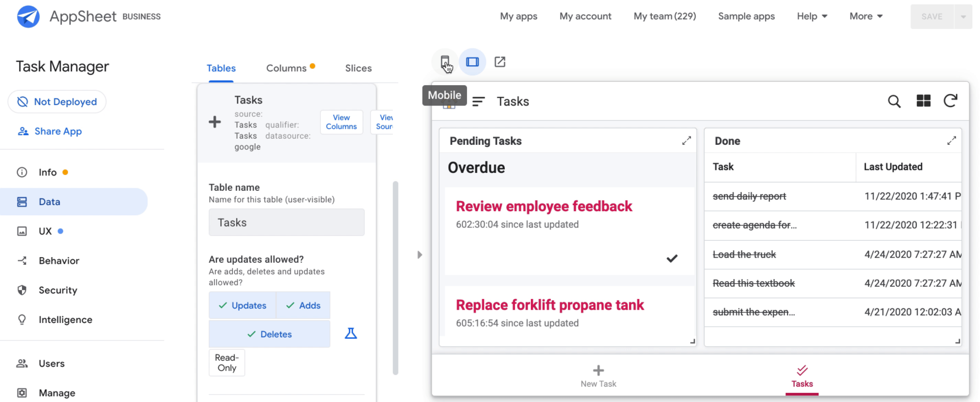Open the Share App link
This screenshot has height=402, width=980.
(50, 131)
